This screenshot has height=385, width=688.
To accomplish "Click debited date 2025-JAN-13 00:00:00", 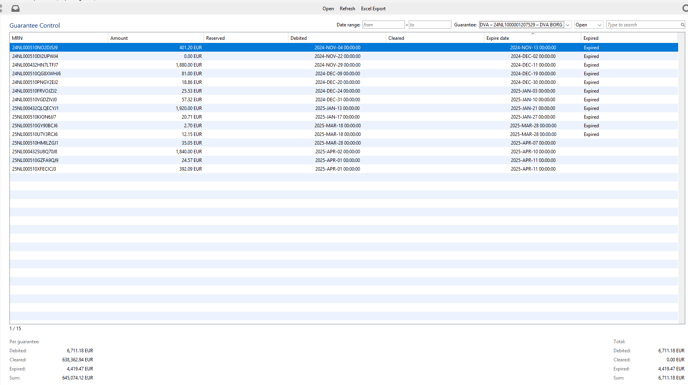I will (337, 108).
